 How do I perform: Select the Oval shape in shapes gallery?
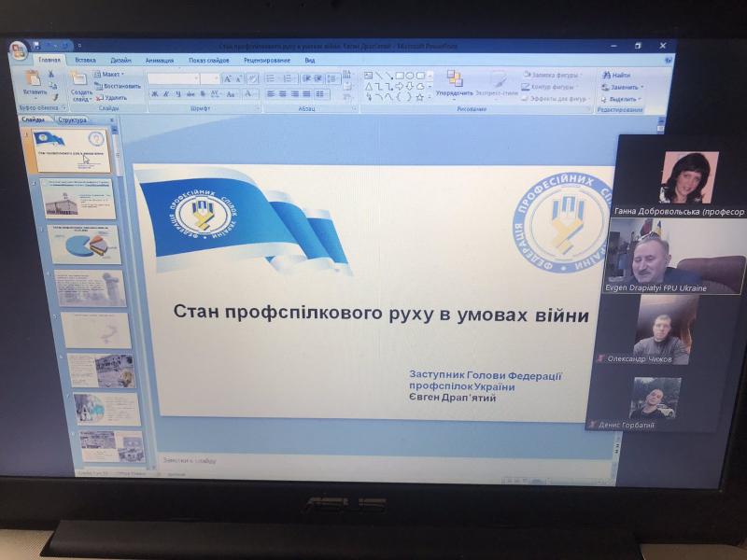point(409,76)
